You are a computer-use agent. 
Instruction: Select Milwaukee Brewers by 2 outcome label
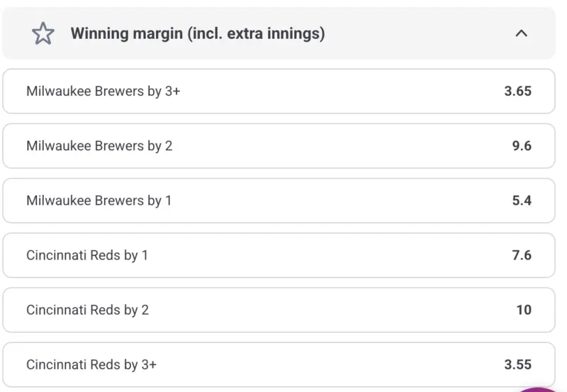click(x=99, y=146)
